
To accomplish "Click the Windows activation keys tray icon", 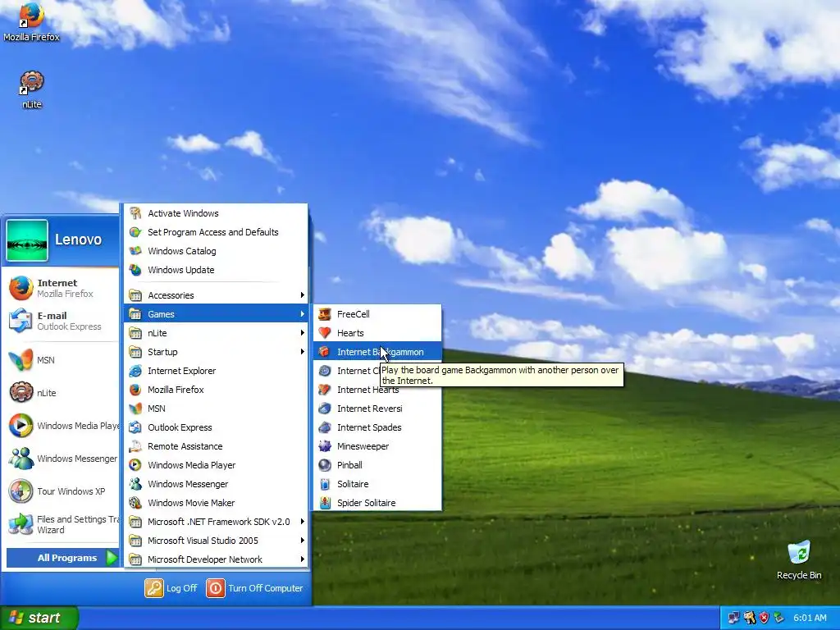I will (x=750, y=618).
